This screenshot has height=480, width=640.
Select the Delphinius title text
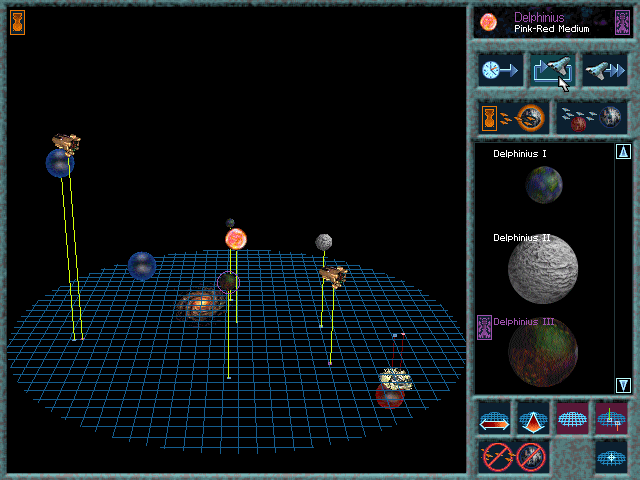click(539, 17)
